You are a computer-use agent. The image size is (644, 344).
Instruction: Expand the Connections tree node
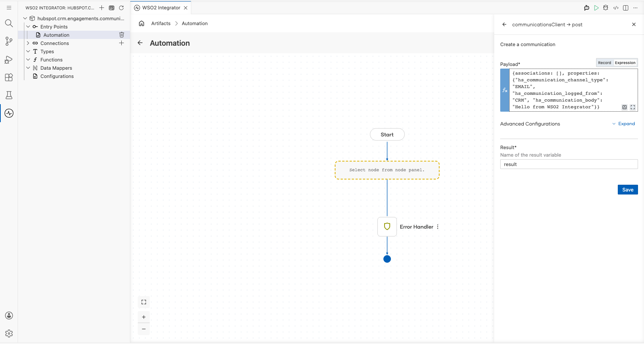28,43
